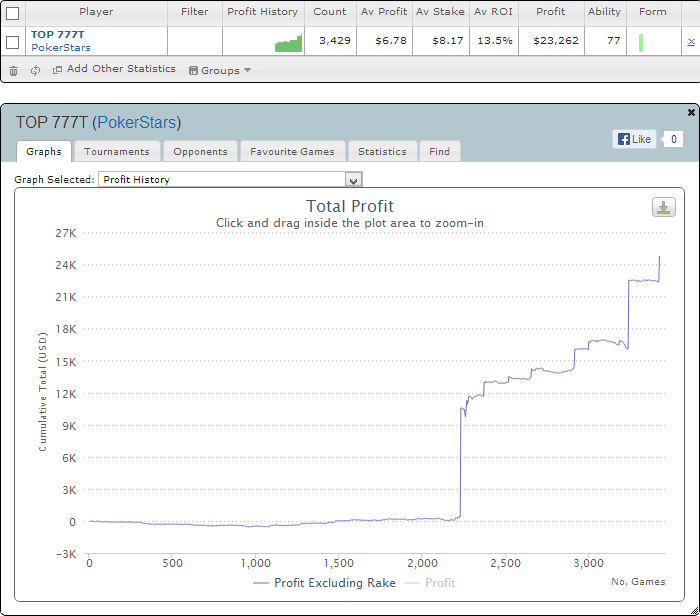Sort by the Profit History column header

click(262, 12)
